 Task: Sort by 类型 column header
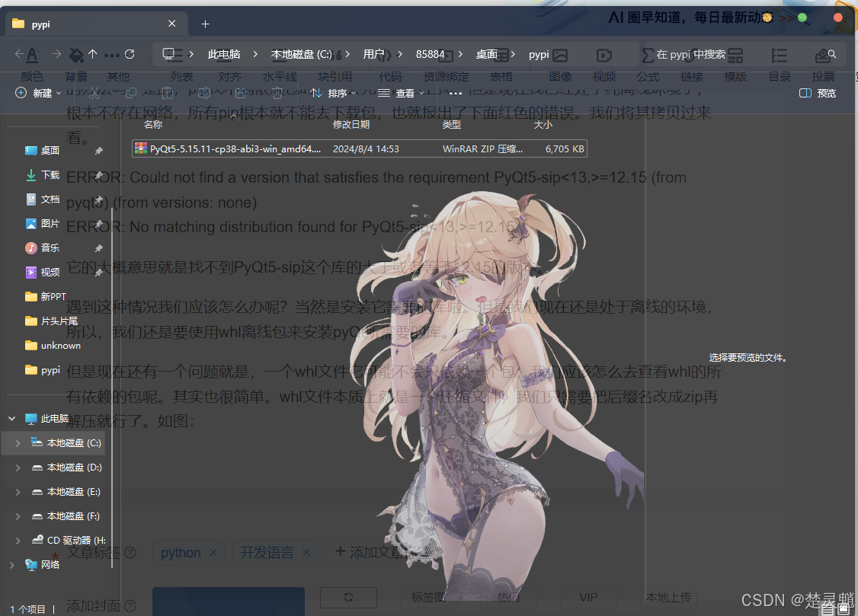[x=451, y=125]
